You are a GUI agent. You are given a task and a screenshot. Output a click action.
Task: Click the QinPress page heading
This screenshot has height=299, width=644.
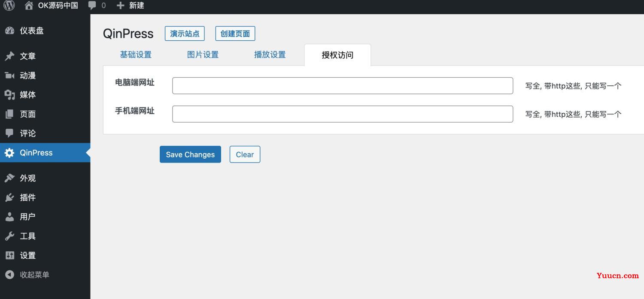point(128,33)
